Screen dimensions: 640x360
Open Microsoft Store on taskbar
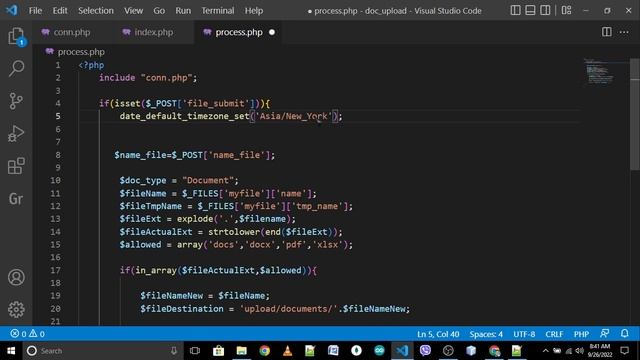click(x=218, y=351)
